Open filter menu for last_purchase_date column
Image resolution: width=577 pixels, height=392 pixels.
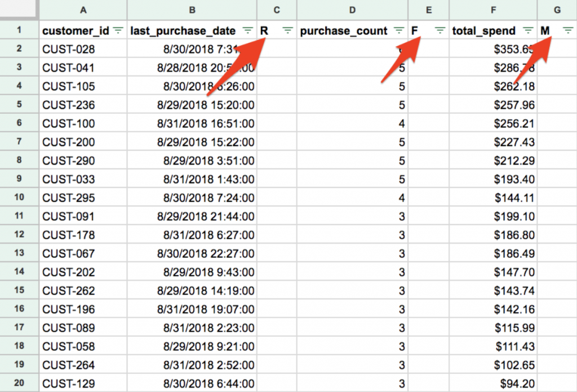point(248,30)
